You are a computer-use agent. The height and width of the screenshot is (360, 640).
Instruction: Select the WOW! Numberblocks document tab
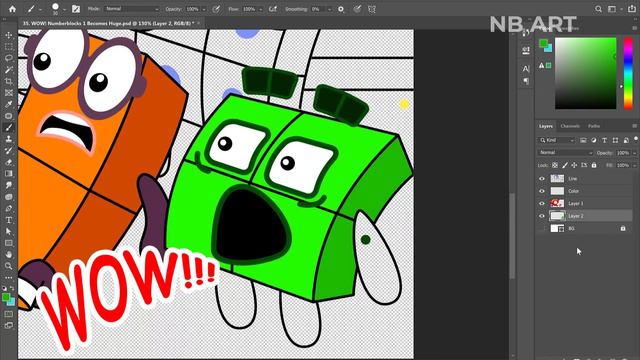tap(108, 23)
